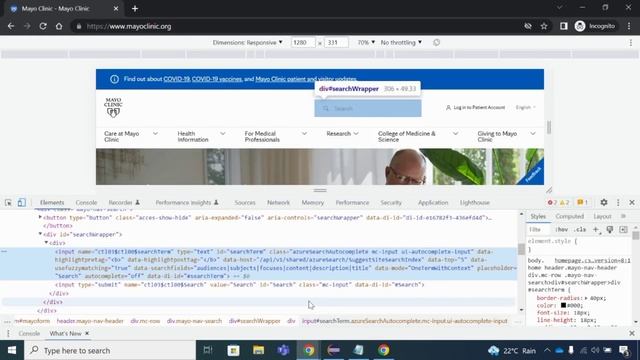The width and height of the screenshot is (640, 360).
Task: Open the Incognito profile button
Action: [x=595, y=26]
